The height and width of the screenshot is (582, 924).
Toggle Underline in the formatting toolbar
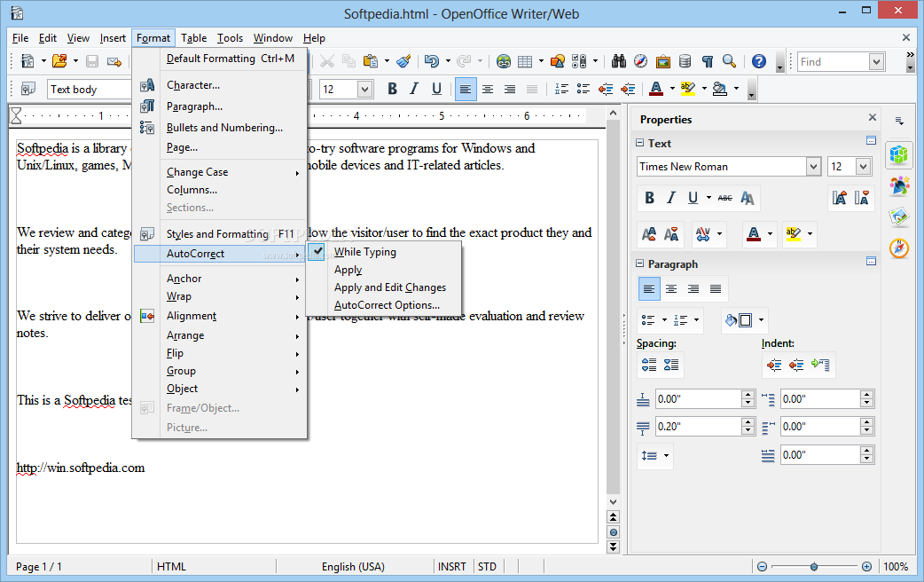(436, 89)
